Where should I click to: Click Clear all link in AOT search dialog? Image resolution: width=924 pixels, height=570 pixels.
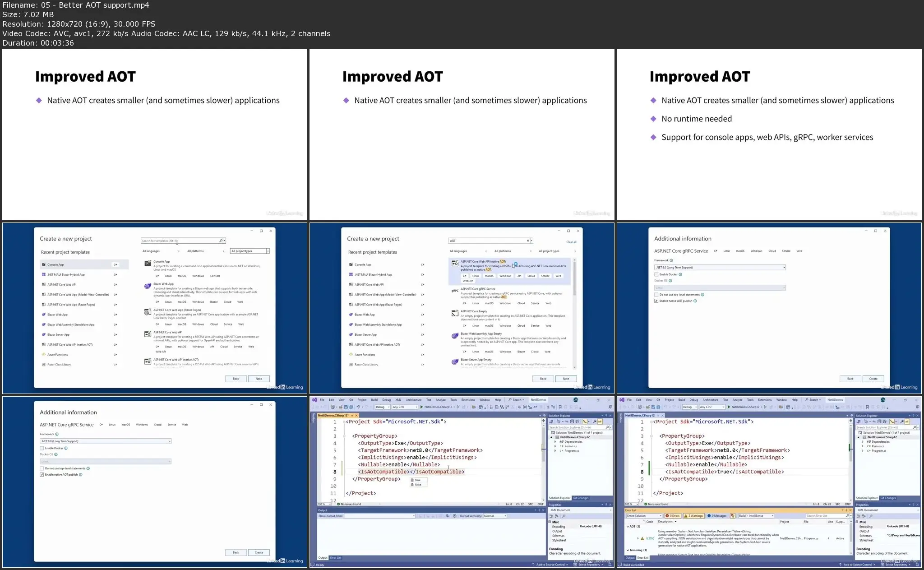pos(571,242)
